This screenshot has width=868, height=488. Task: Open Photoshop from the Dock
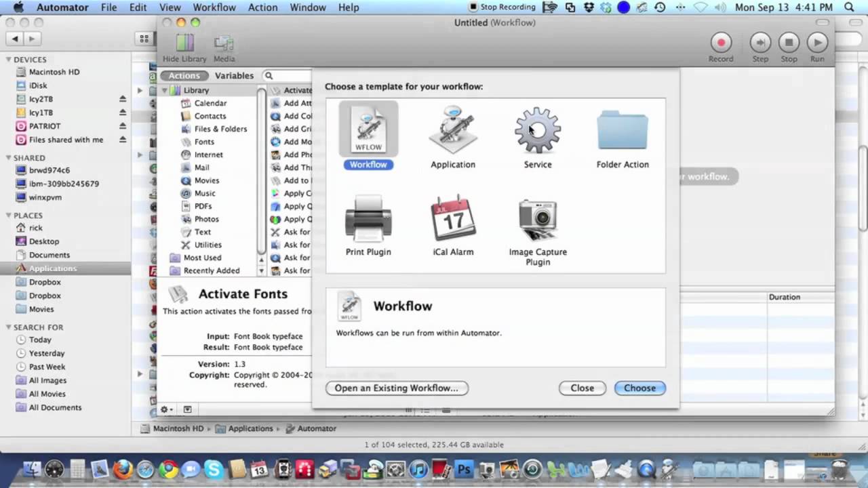464,469
